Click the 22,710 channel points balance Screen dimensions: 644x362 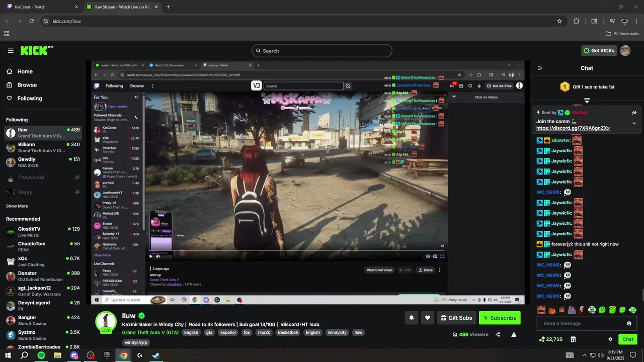pos(550,339)
